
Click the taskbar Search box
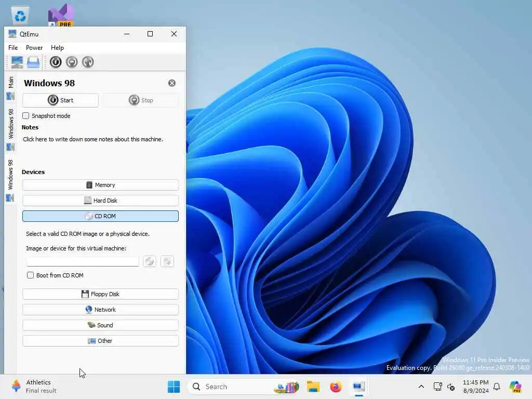point(244,387)
